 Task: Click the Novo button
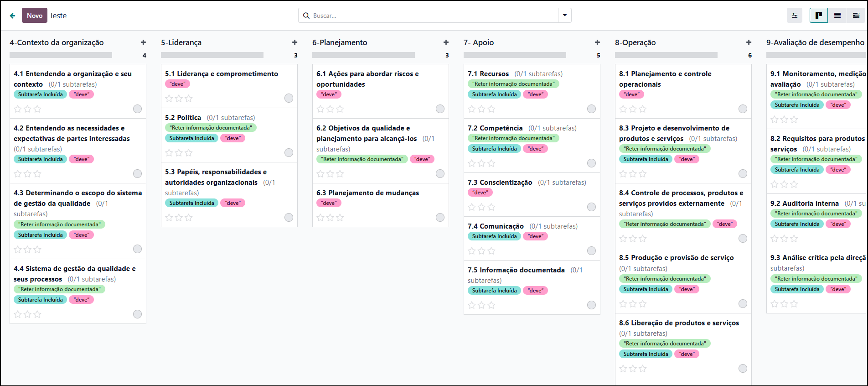(x=35, y=16)
